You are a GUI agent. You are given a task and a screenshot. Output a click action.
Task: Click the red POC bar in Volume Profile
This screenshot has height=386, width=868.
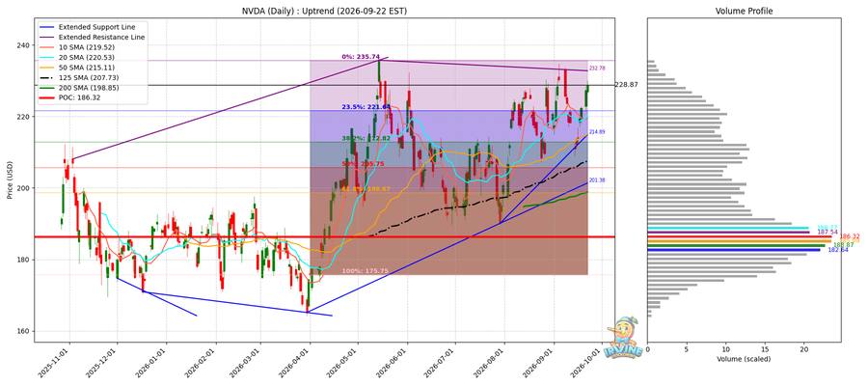coord(740,236)
